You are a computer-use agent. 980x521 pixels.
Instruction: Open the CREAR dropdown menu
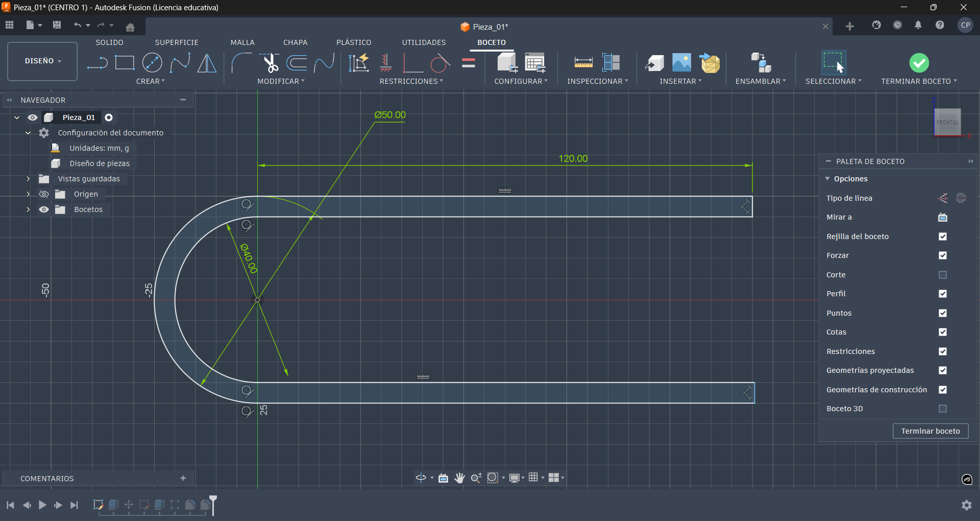(x=151, y=81)
